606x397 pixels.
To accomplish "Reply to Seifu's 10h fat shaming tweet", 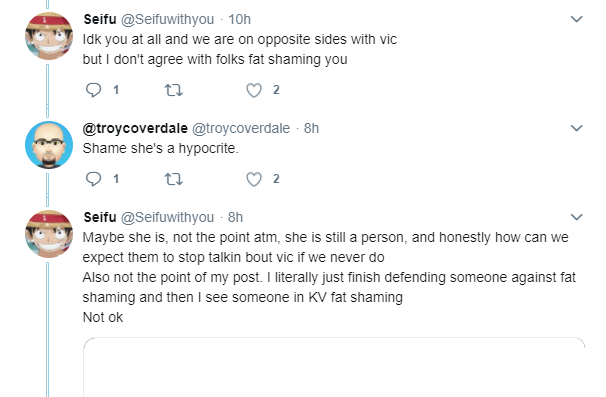I will click(93, 90).
